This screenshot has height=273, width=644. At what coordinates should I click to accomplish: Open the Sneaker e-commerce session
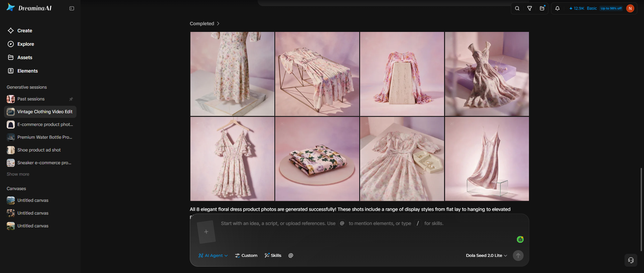40,163
